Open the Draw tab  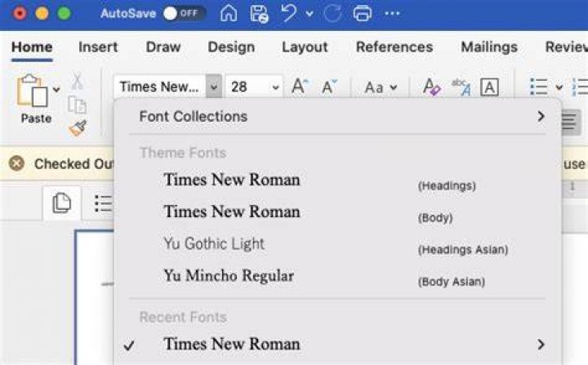[163, 47]
